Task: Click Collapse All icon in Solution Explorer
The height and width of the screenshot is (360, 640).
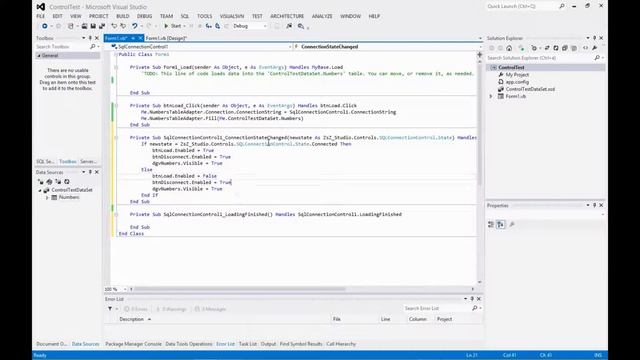Action: pyautogui.click(x=565, y=48)
